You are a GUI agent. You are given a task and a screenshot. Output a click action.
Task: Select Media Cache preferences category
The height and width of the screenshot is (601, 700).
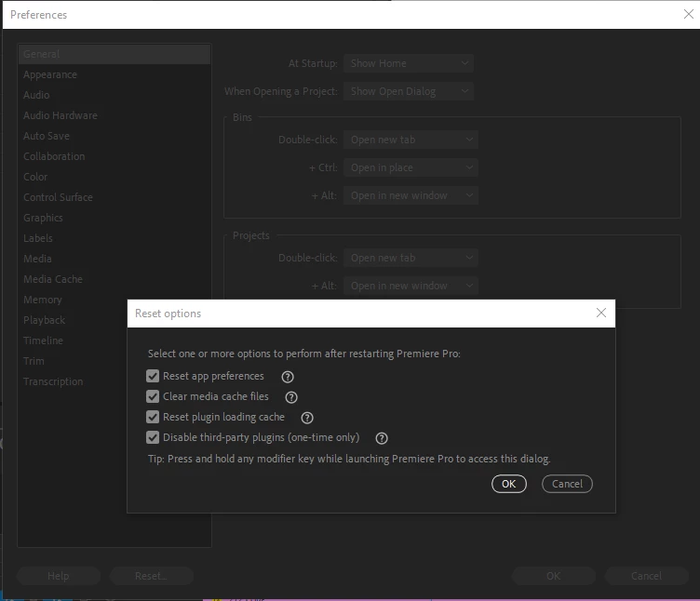114,279
